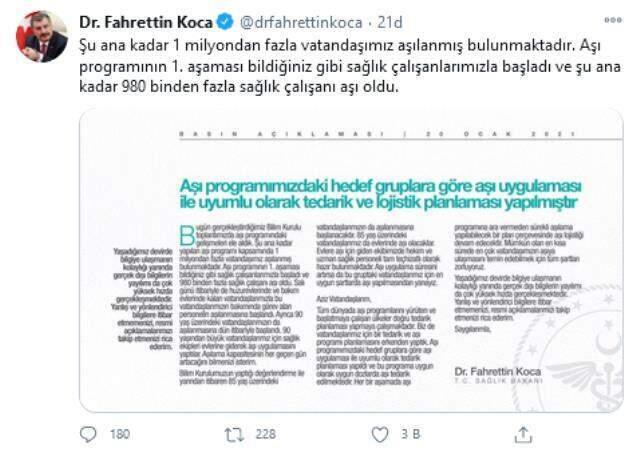Click the 228 retweets count
The image size is (640, 456).
click(265, 434)
